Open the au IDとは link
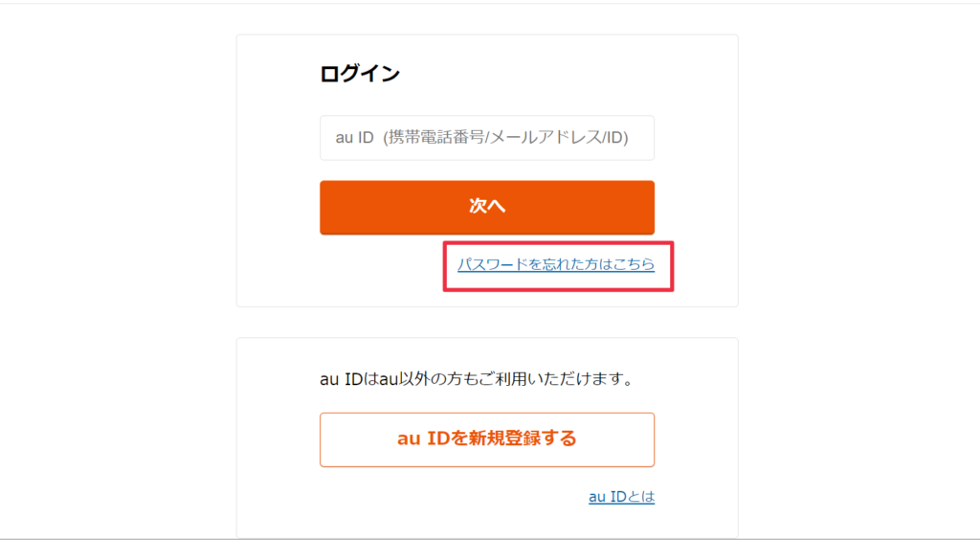 pyautogui.click(x=621, y=497)
